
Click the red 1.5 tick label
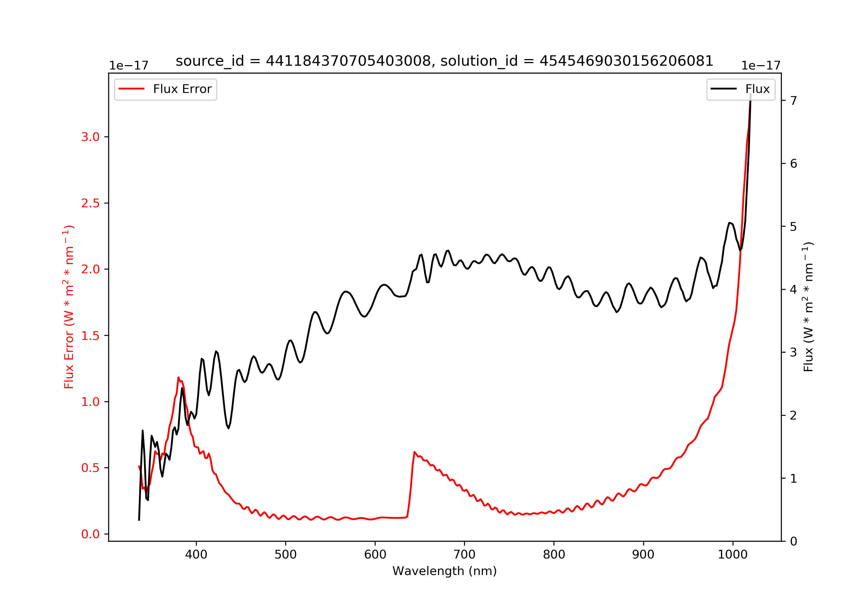pos(90,336)
